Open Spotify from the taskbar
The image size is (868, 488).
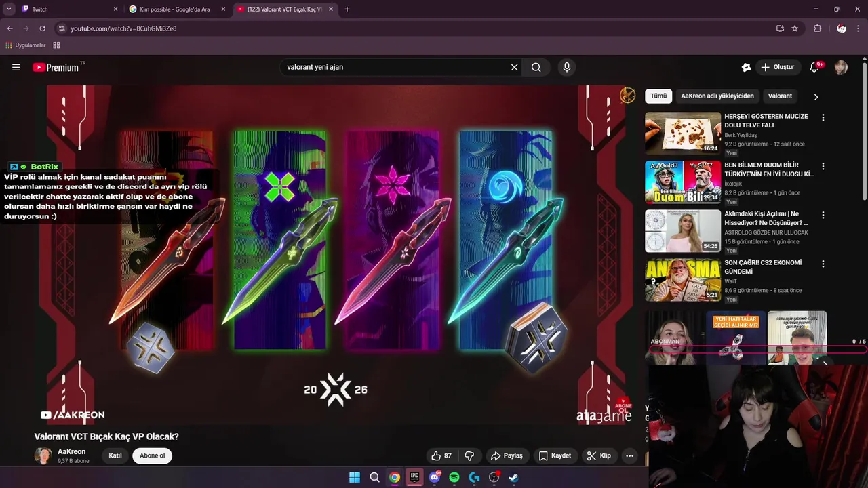pyautogui.click(x=454, y=477)
